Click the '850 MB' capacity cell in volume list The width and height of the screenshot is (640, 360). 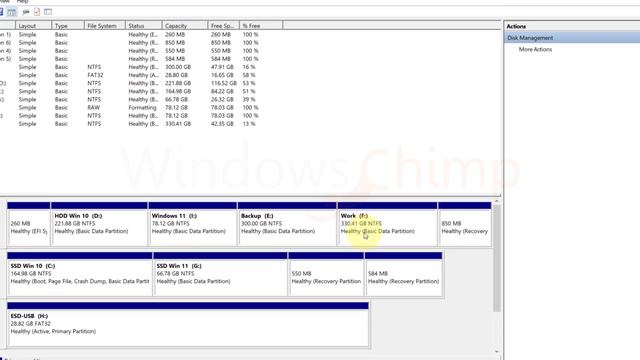click(x=175, y=42)
